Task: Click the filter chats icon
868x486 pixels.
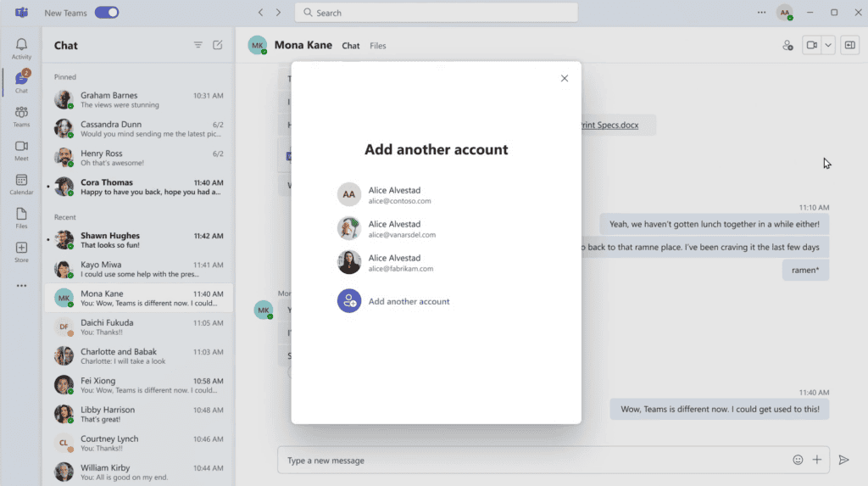Action: click(198, 45)
